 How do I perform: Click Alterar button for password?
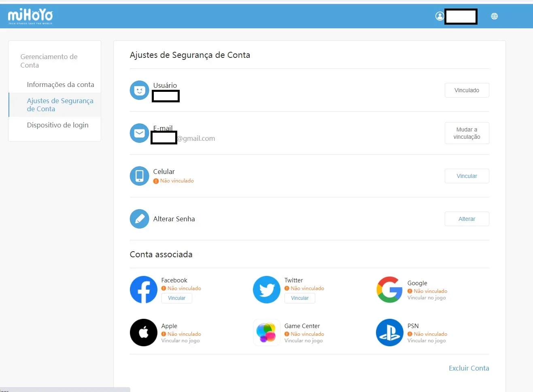(x=467, y=219)
